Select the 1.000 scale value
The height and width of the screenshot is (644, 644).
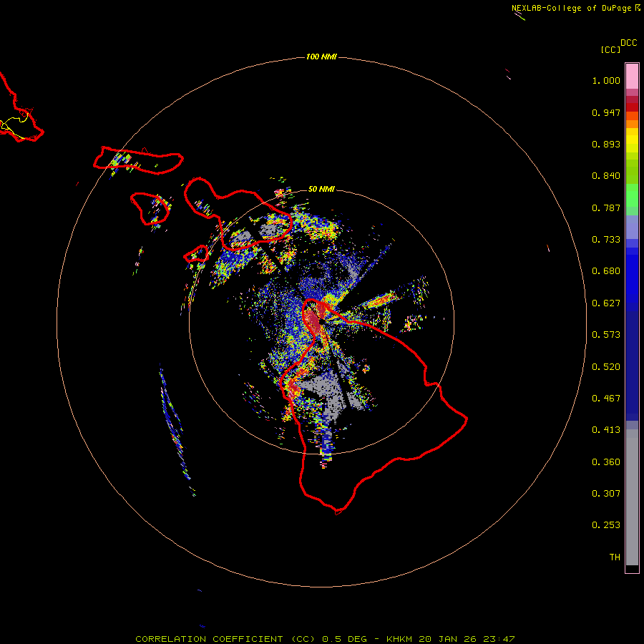click(606, 80)
